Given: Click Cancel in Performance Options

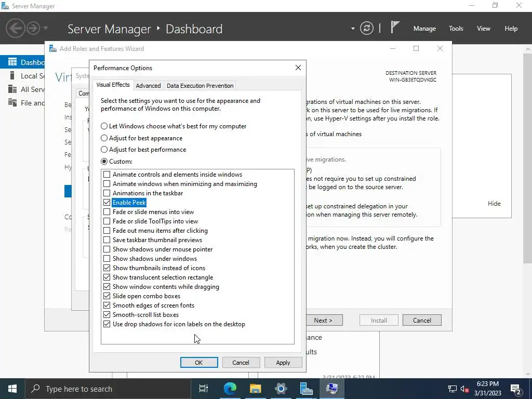Looking at the screenshot, I should click(241, 362).
